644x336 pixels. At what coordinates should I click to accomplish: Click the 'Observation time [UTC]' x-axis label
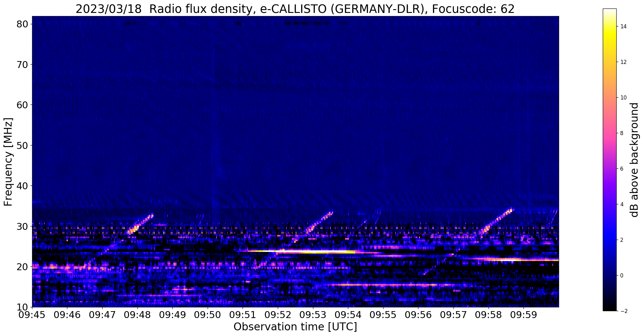coord(295,327)
